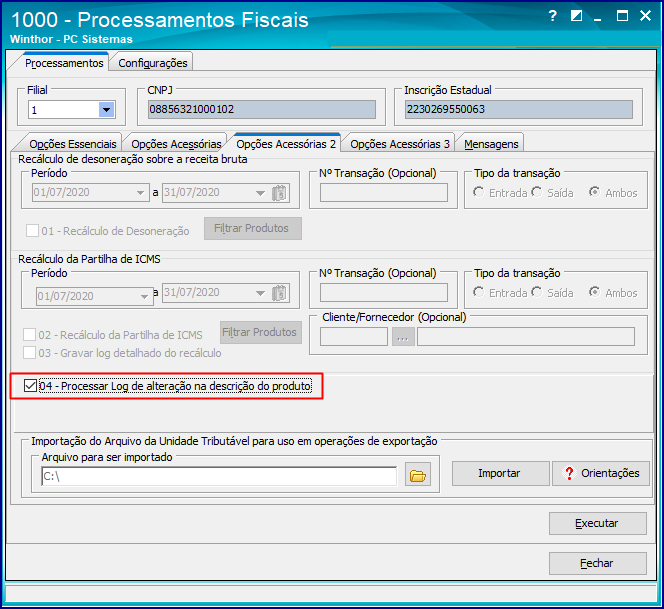Switch to the Configurações tab
This screenshot has width=664, height=609.
[152, 63]
